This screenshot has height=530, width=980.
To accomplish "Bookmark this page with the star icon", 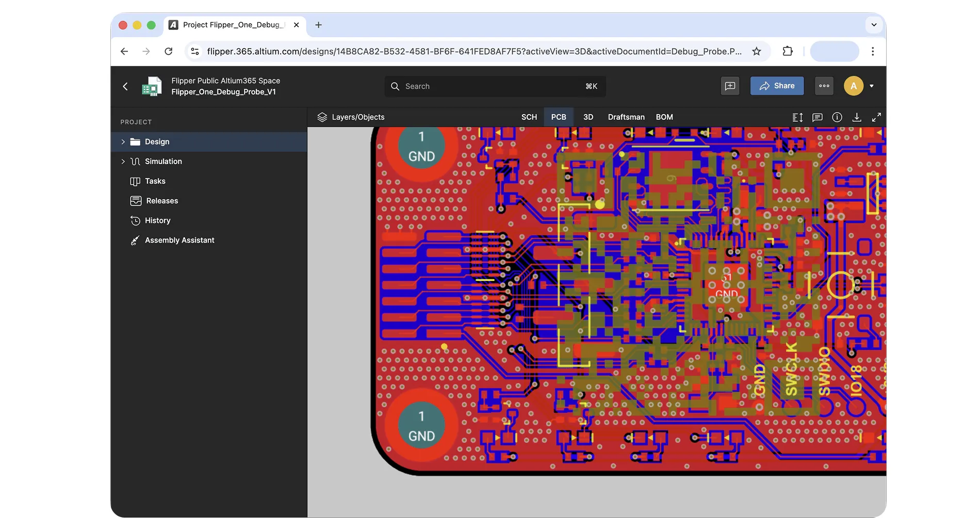I will pos(756,51).
